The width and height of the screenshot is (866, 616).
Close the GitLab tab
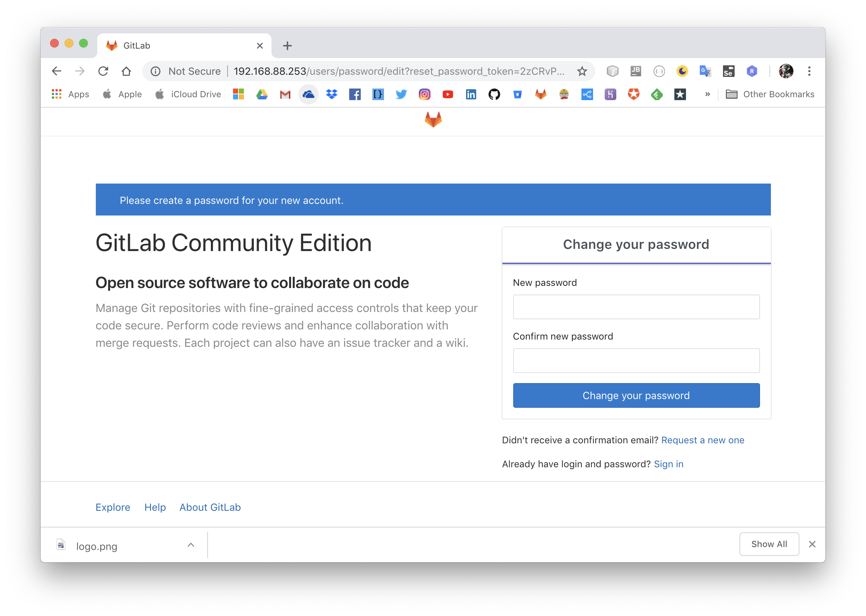260,45
